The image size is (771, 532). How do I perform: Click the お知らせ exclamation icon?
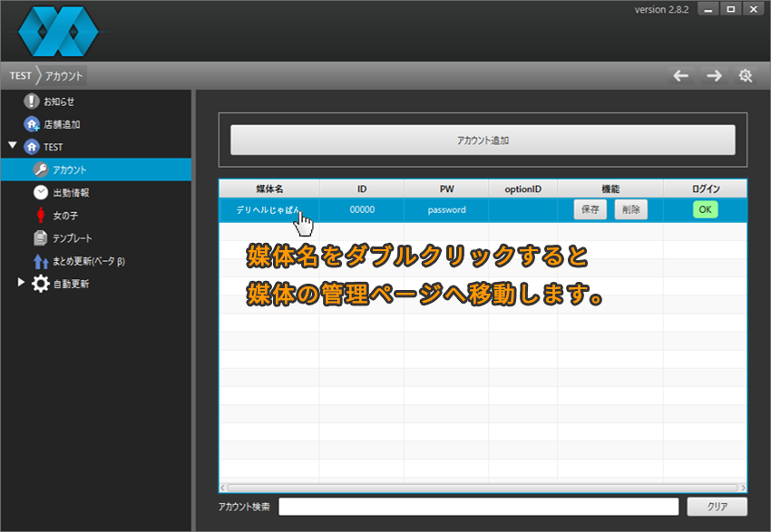point(32,102)
